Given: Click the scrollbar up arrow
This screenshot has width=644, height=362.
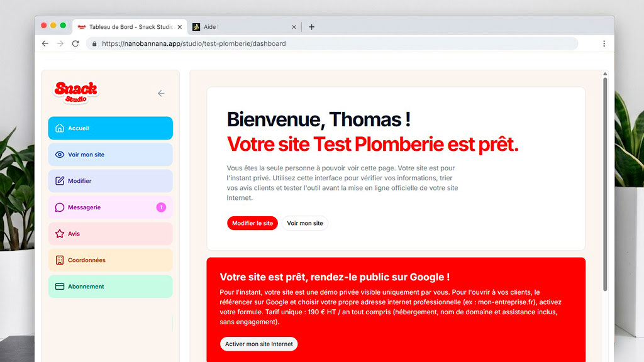Looking at the screenshot, I should click(605, 74).
